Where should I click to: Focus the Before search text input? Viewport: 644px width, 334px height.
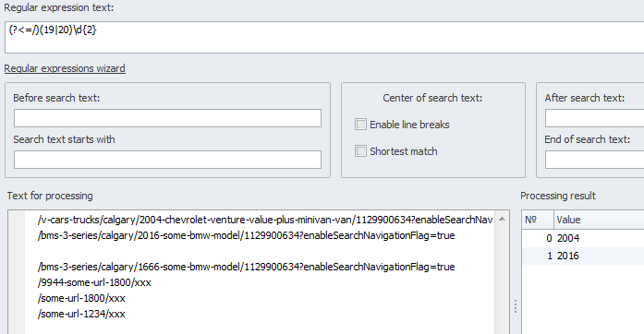click(167, 118)
